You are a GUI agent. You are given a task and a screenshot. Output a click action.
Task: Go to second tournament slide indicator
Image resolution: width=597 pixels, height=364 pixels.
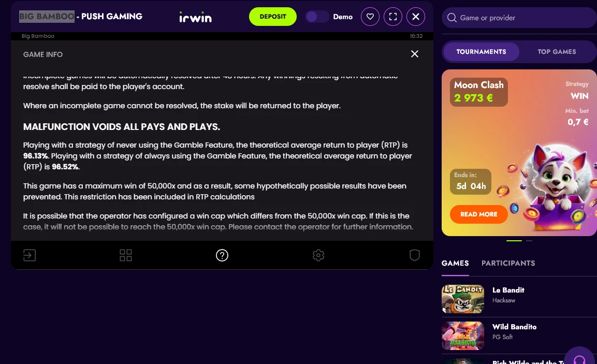pyautogui.click(x=529, y=241)
